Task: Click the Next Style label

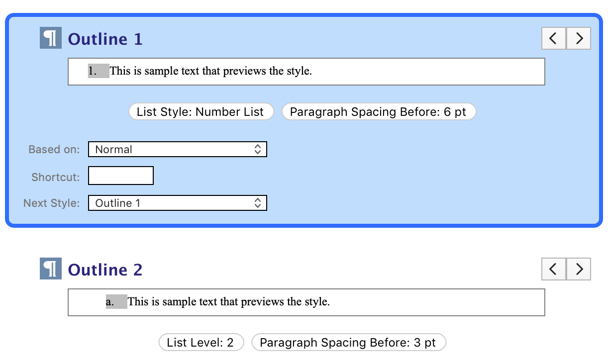Action: (51, 203)
